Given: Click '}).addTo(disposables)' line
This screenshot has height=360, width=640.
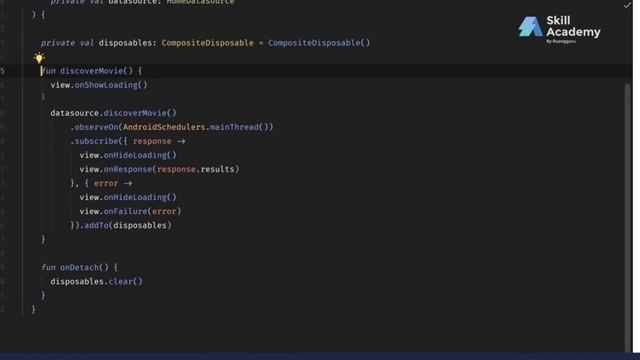Looking at the screenshot, I should (121, 225).
